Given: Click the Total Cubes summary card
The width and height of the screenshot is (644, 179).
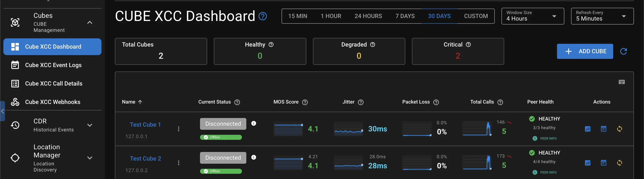Looking at the screenshot, I should point(161,51).
